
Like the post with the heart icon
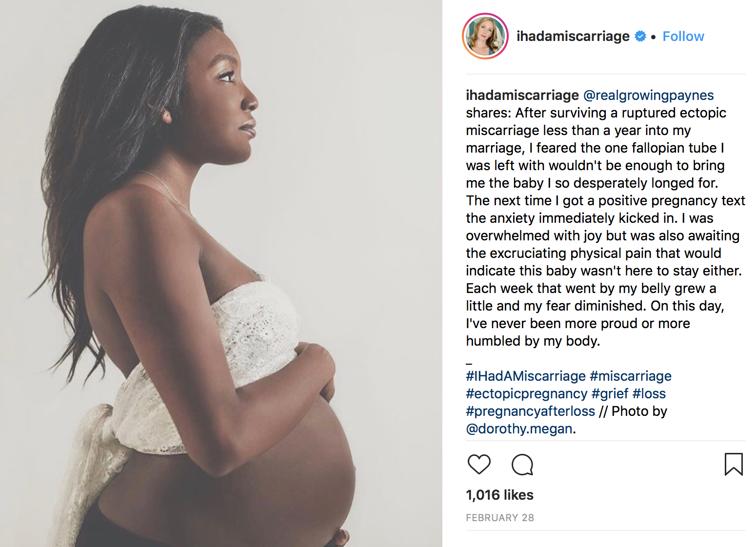click(x=479, y=464)
